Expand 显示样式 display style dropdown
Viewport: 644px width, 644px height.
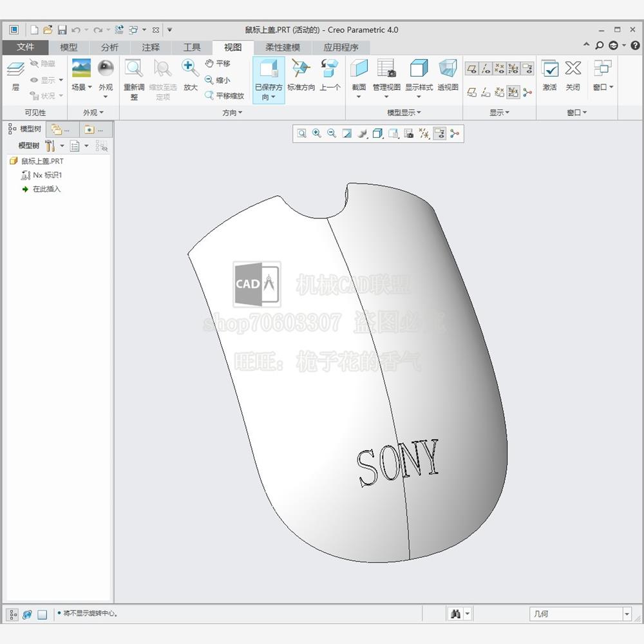click(x=419, y=97)
